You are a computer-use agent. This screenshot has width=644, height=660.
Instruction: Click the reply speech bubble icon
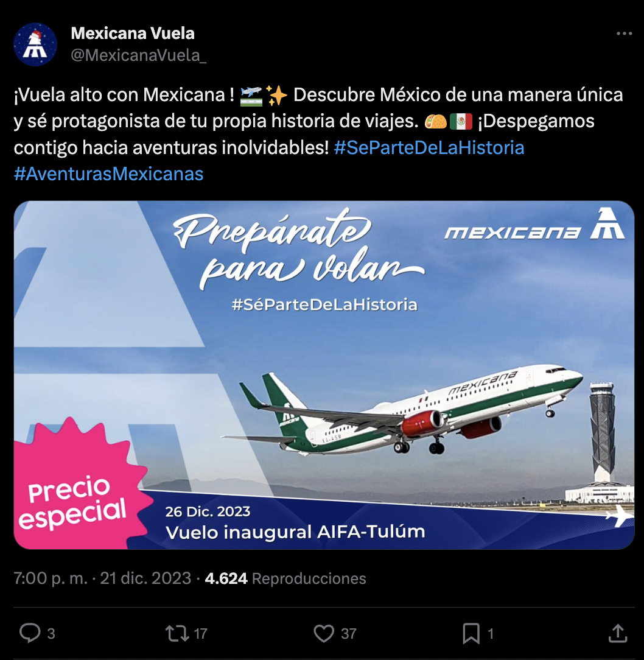(x=30, y=633)
